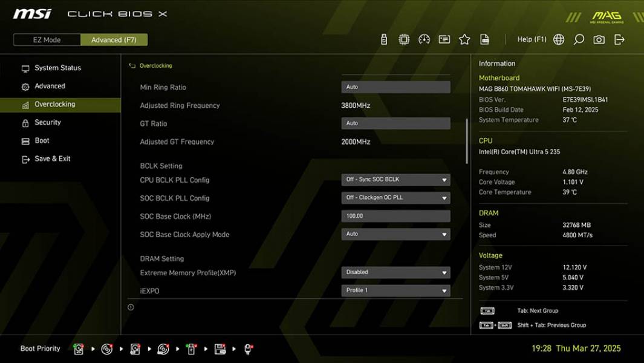Click the document file icon in toolbar
Screen dimensions: 644x363
(484, 39)
